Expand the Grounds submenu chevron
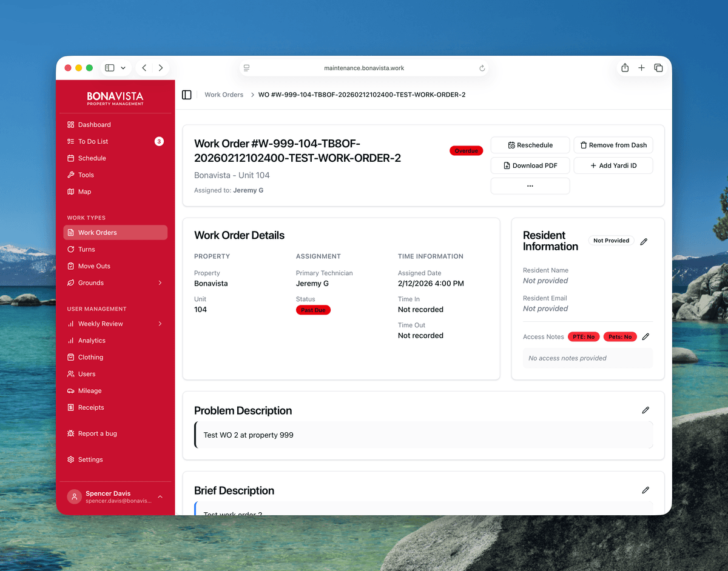The image size is (728, 571). coord(160,283)
